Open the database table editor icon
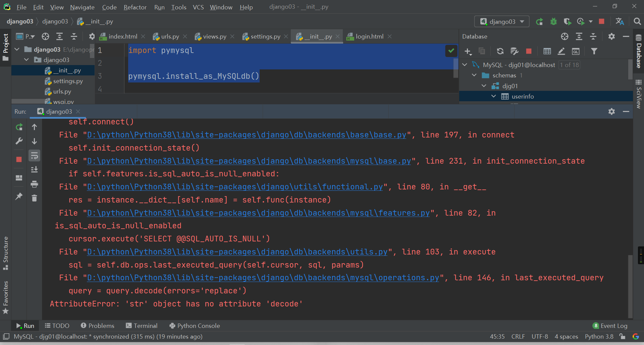 click(547, 51)
